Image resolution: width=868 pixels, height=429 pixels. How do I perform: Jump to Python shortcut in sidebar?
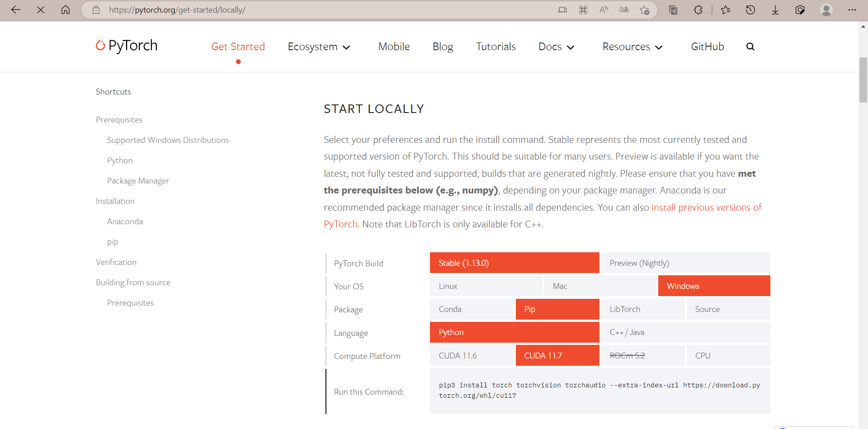click(x=120, y=160)
